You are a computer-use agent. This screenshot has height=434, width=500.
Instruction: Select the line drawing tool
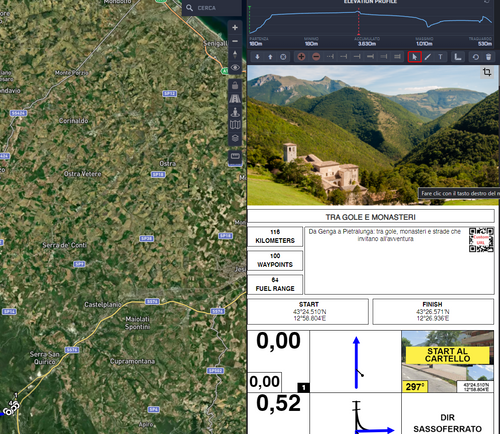(428, 57)
